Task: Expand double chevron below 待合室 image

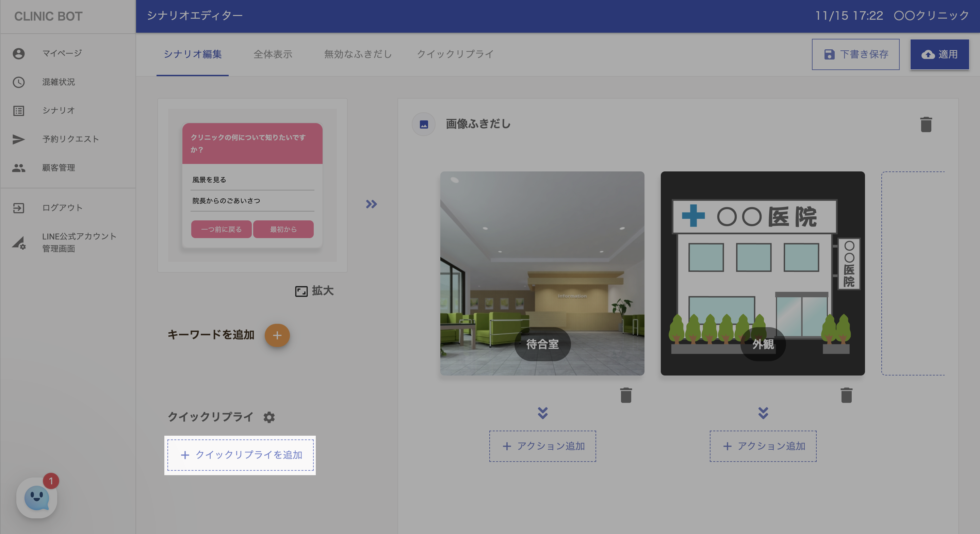Action: (x=542, y=413)
